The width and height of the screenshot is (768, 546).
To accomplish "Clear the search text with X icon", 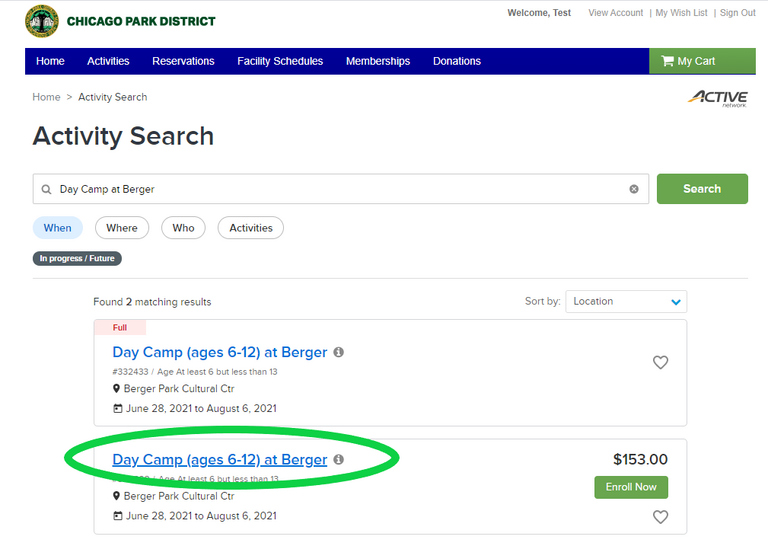I will [633, 189].
